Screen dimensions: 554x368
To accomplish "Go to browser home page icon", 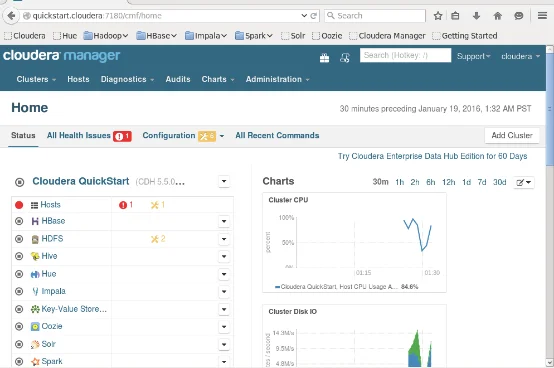I will pos(497,16).
